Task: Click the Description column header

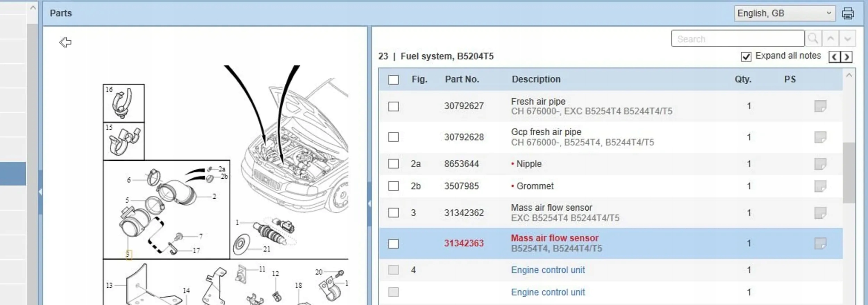Action: [536, 79]
